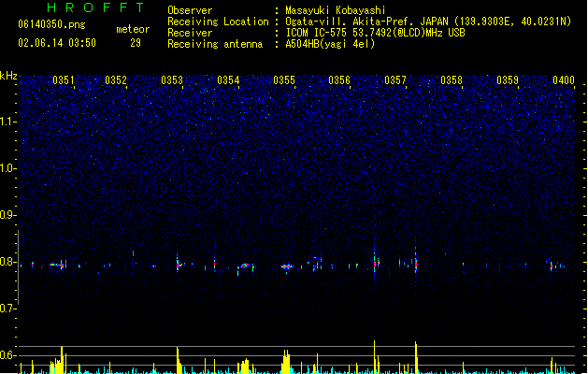Click time marker 0355
Screen dimensions: 588x374
(284, 80)
